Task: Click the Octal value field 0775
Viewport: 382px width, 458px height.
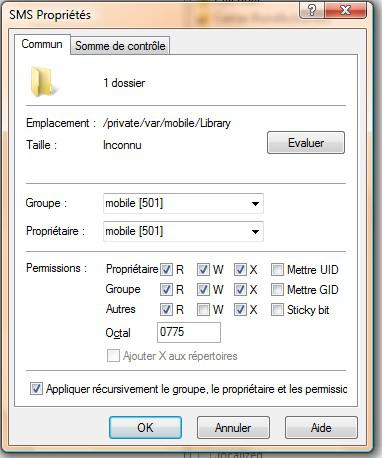Action: pos(189,332)
